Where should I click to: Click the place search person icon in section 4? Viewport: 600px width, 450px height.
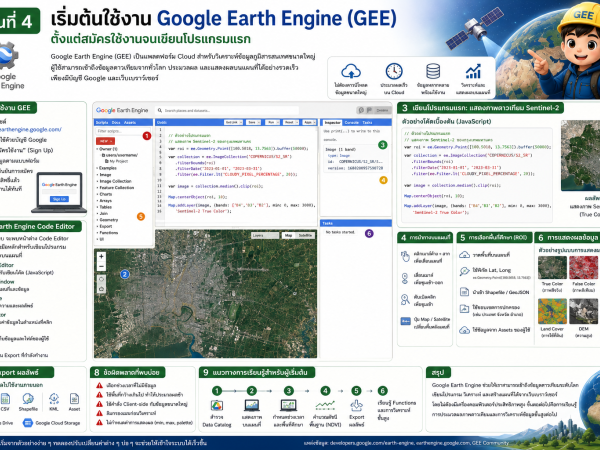[405, 299]
